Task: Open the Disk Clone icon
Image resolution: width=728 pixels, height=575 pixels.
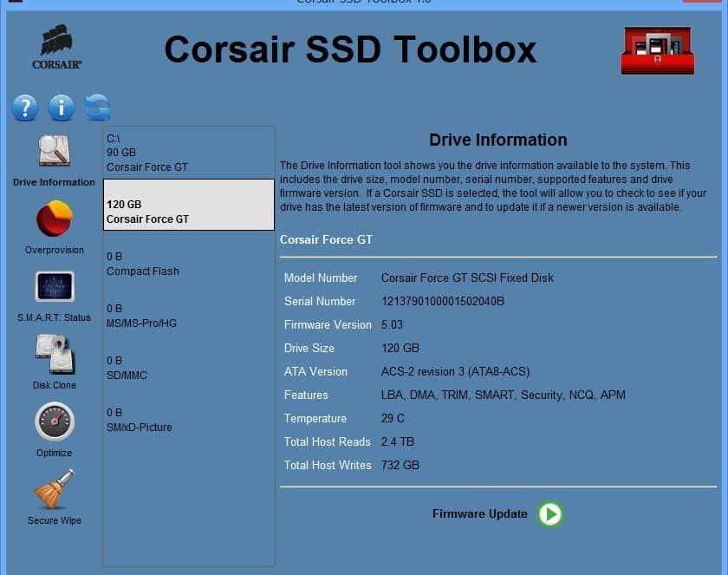Action: [55, 355]
